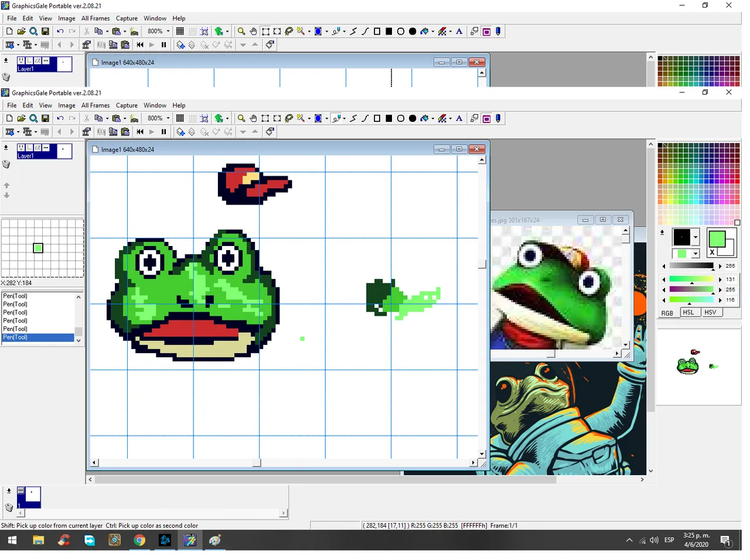This screenshot has width=750, height=560.
Task: Click the swap colors X button
Action: pos(712,252)
